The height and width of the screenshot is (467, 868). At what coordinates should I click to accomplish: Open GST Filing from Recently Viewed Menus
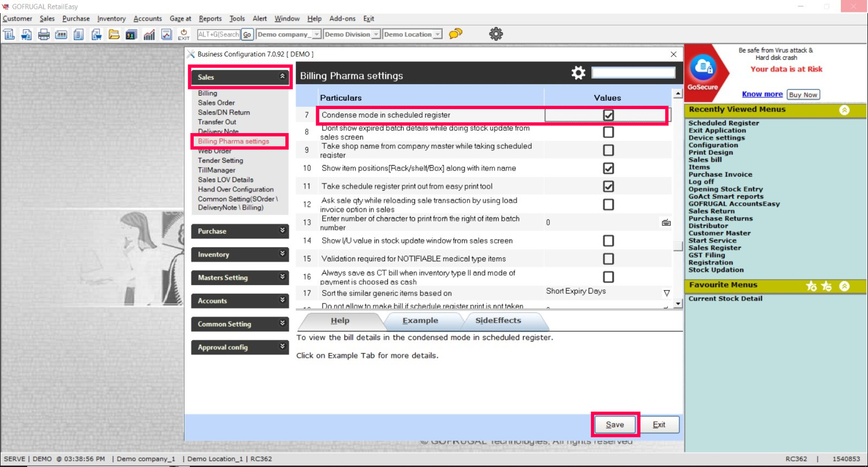706,255
